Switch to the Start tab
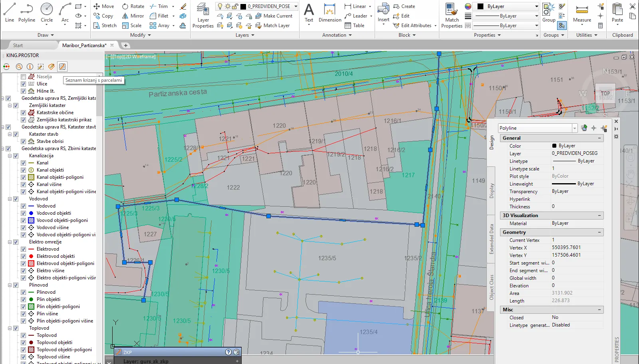The width and height of the screenshot is (639, 364). 18,45
